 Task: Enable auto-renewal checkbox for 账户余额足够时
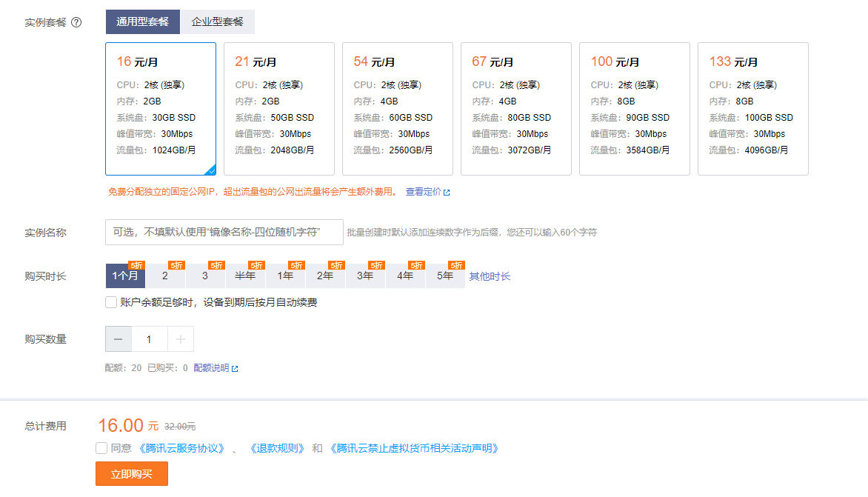[x=111, y=302]
